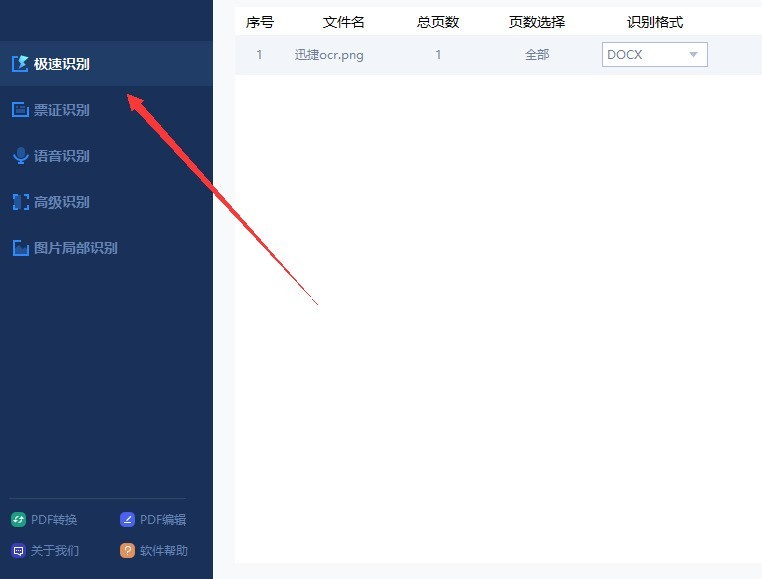Screen dimensions: 762x579
Task: Click the 高级识别 bracket icon
Action: pyautogui.click(x=20, y=202)
